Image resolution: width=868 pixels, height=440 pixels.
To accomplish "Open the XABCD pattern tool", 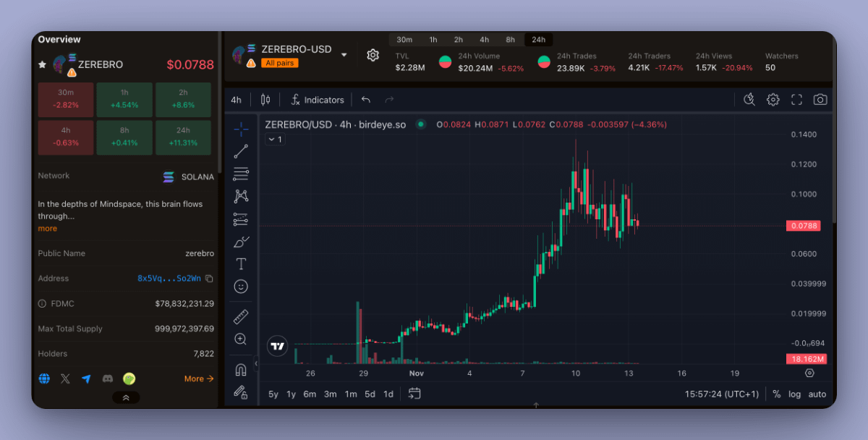I will pos(241,195).
